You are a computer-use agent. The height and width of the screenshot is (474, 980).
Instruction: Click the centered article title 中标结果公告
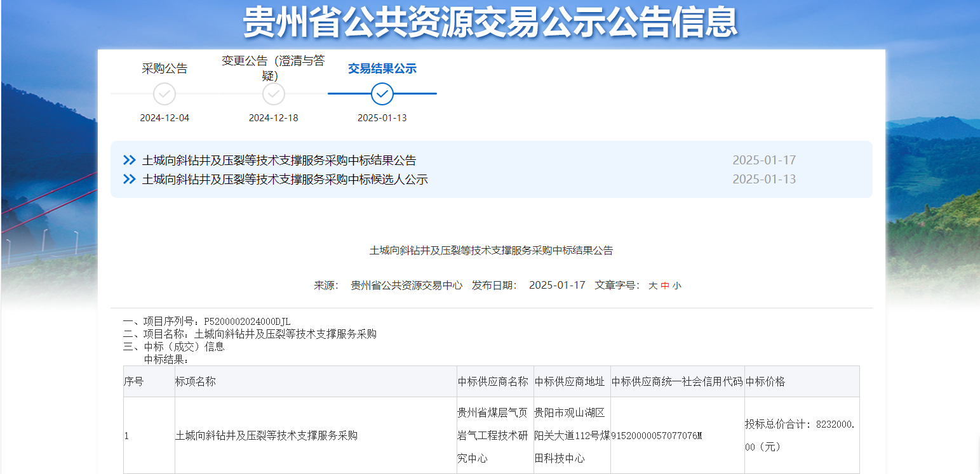coord(492,251)
